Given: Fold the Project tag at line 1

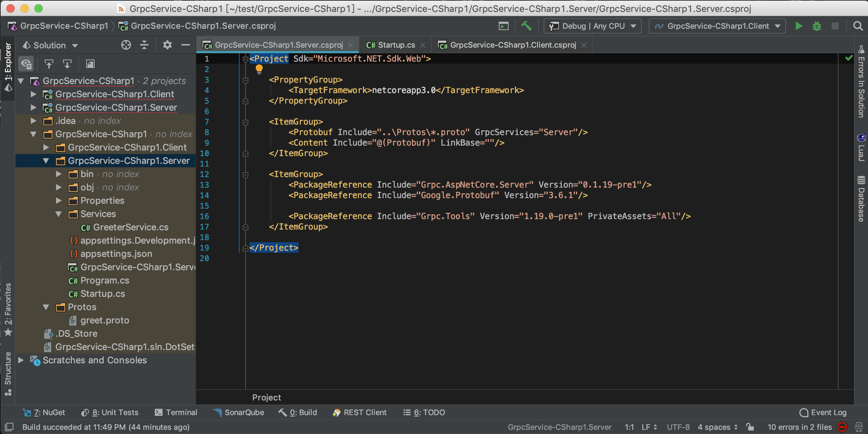Looking at the screenshot, I should [245, 59].
